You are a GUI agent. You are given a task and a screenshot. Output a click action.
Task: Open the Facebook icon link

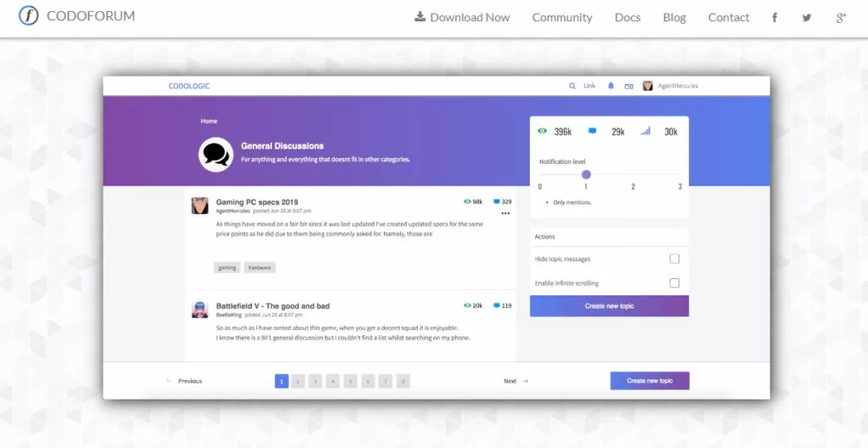(775, 18)
